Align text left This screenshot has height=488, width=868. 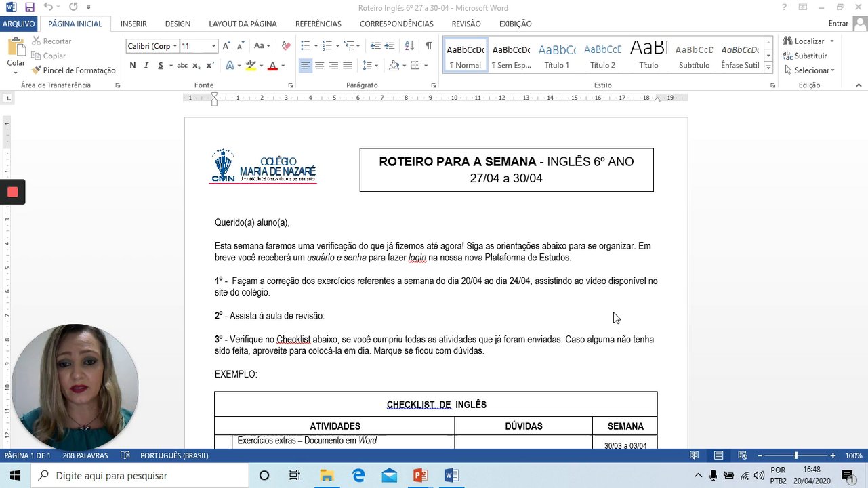click(x=306, y=66)
